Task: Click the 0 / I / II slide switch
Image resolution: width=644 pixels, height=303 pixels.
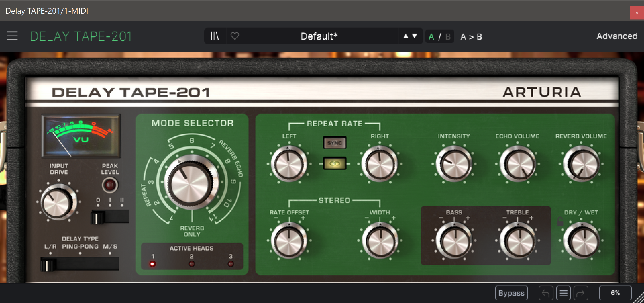Action: [110, 217]
